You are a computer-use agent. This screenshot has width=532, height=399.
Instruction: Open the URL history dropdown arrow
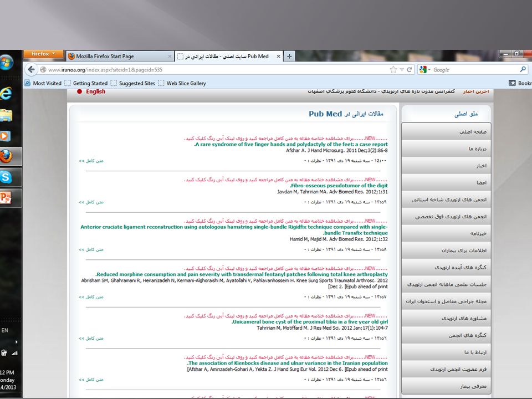[x=402, y=70]
